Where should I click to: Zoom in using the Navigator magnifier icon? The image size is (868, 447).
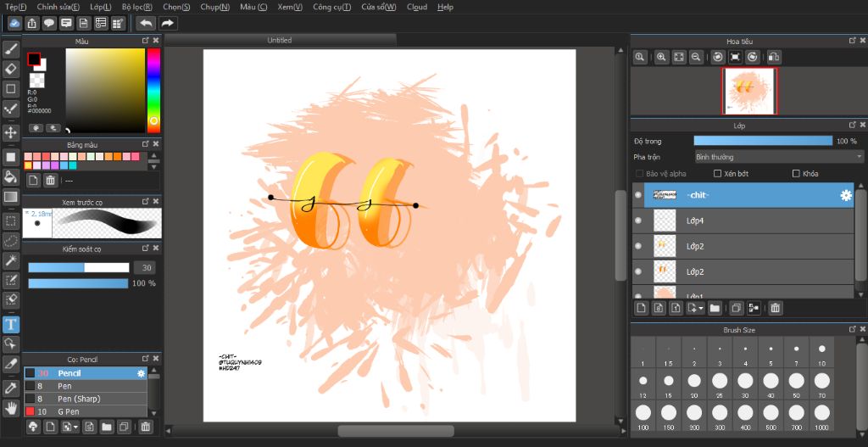(661, 57)
